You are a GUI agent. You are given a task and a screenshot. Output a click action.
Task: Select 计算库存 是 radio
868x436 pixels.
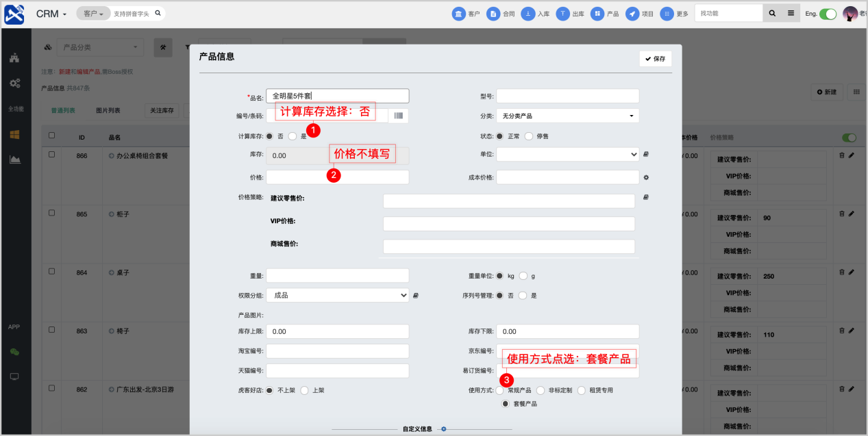click(293, 136)
